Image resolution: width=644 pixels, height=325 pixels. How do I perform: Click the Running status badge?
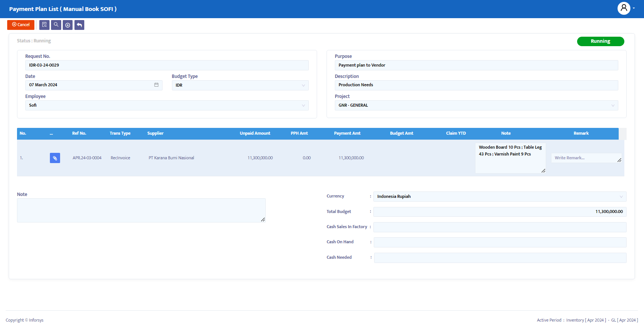pos(601,41)
